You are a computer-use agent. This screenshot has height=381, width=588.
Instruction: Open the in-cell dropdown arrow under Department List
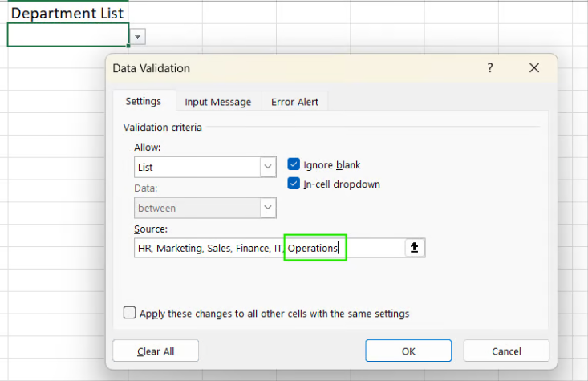coord(138,36)
